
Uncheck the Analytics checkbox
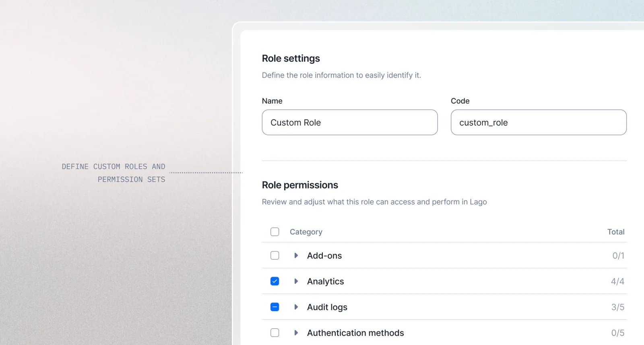coord(275,281)
